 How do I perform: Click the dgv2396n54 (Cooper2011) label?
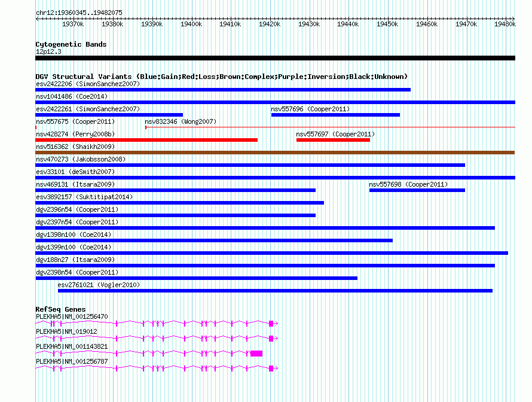pyautogui.click(x=77, y=209)
